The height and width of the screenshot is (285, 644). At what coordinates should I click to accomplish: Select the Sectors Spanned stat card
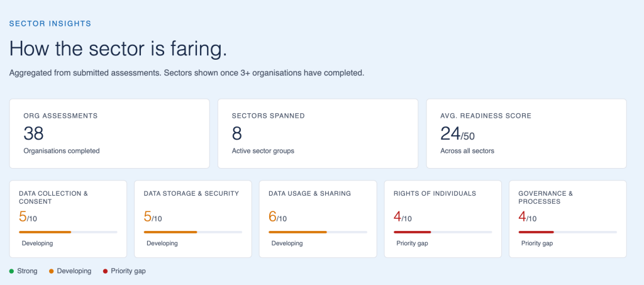coord(318,133)
